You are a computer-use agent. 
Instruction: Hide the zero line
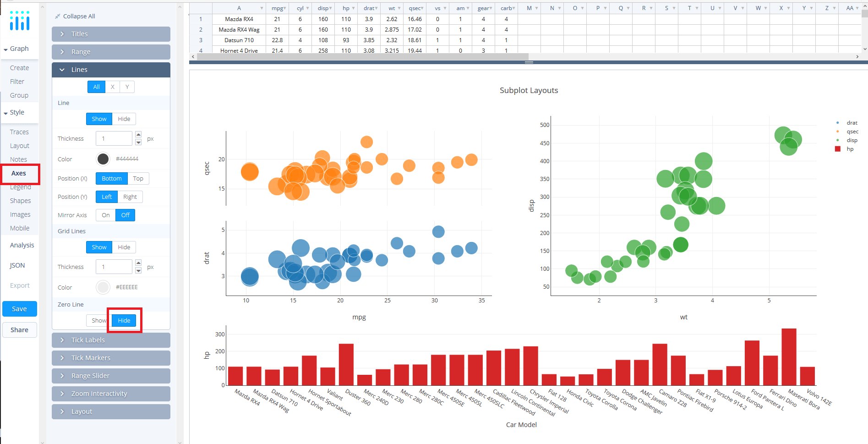click(123, 320)
